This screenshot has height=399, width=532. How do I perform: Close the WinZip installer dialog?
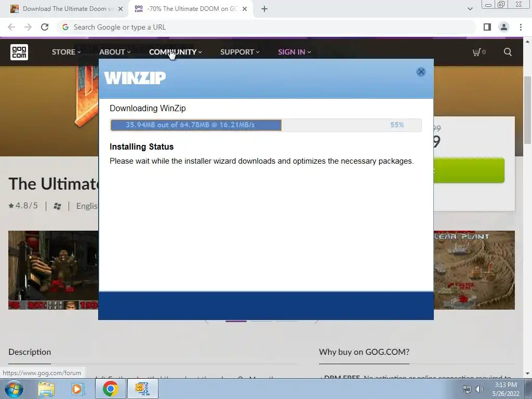421,72
